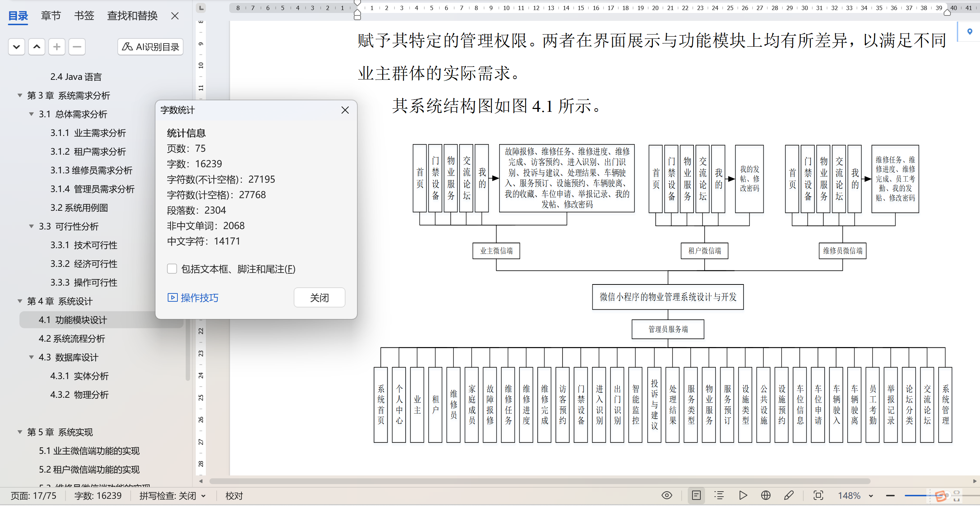Viewport: 980px width, 506px height.
Task: Switch to outline view icon
Action: click(719, 495)
